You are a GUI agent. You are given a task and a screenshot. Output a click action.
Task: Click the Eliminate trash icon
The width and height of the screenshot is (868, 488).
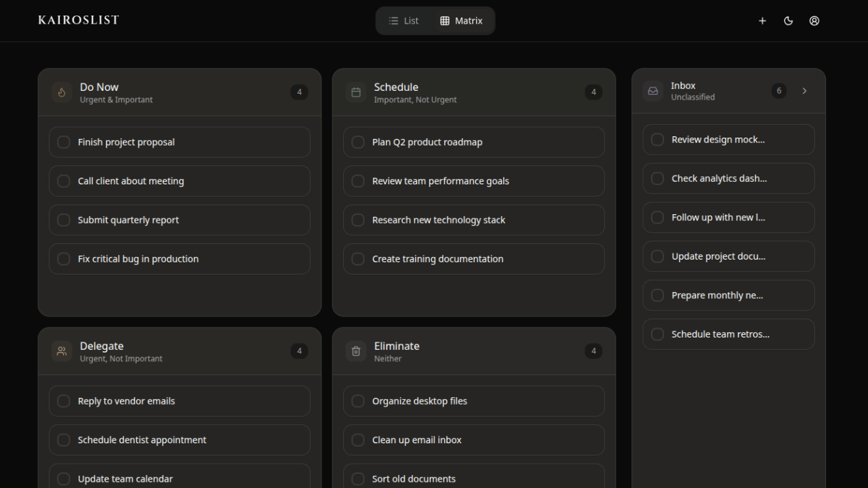pos(356,351)
